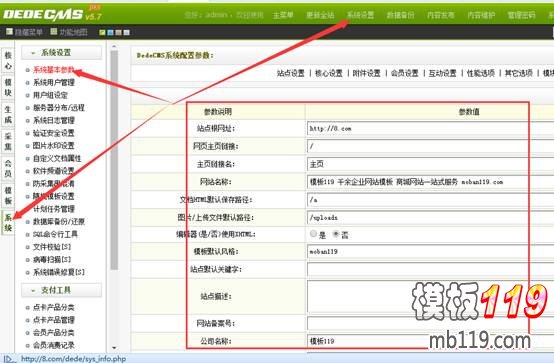The width and height of the screenshot is (554, 363).
Task: Click the 网页主页链接 input field
Action: click(x=431, y=146)
